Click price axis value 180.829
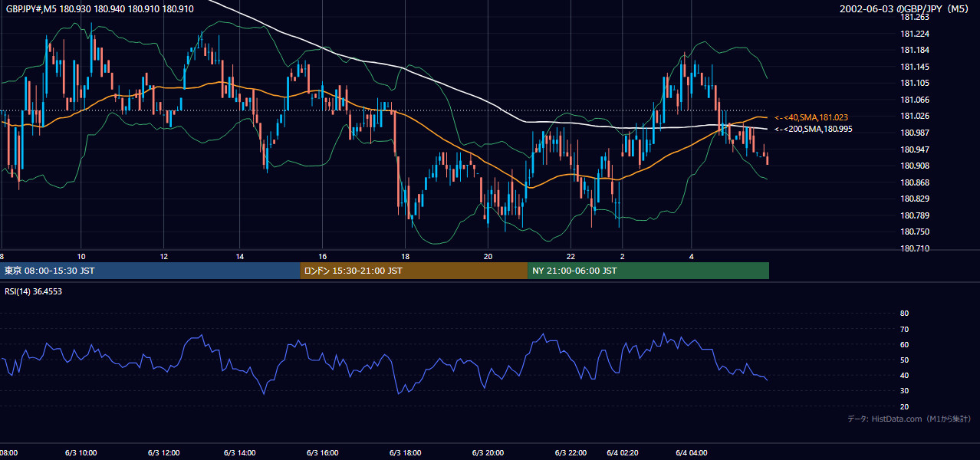Screen dimensions: 980x460 point(915,199)
